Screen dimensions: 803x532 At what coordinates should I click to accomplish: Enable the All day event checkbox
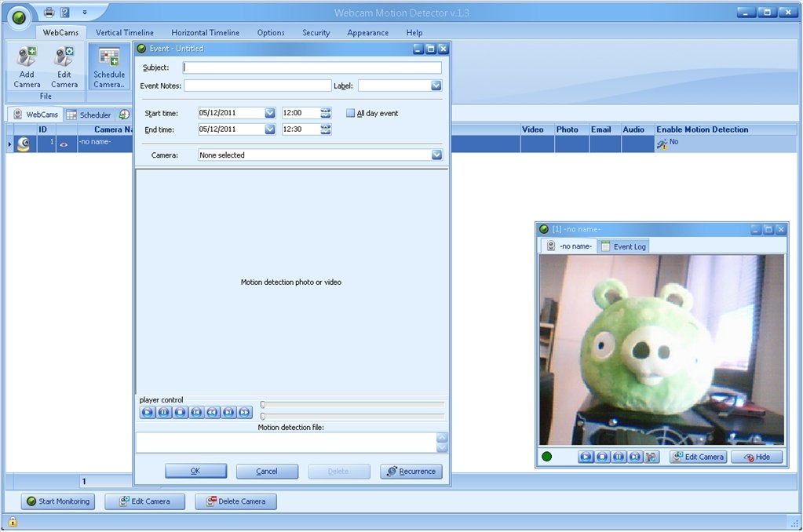point(350,113)
